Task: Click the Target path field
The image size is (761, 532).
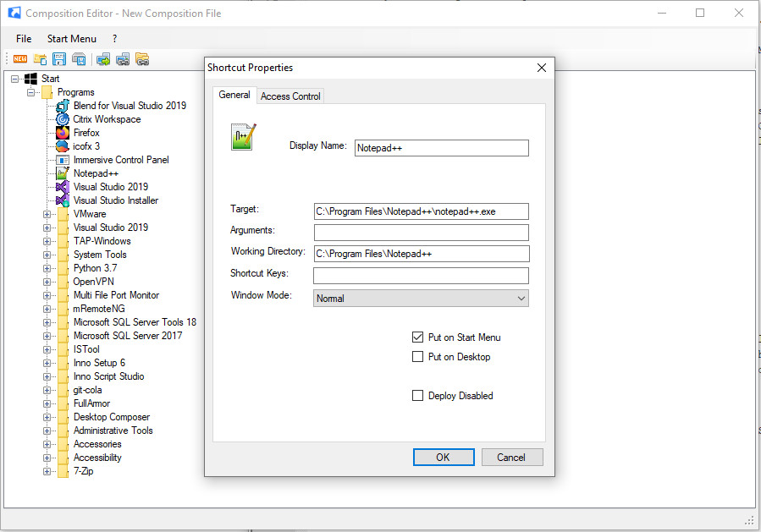Action: point(422,211)
